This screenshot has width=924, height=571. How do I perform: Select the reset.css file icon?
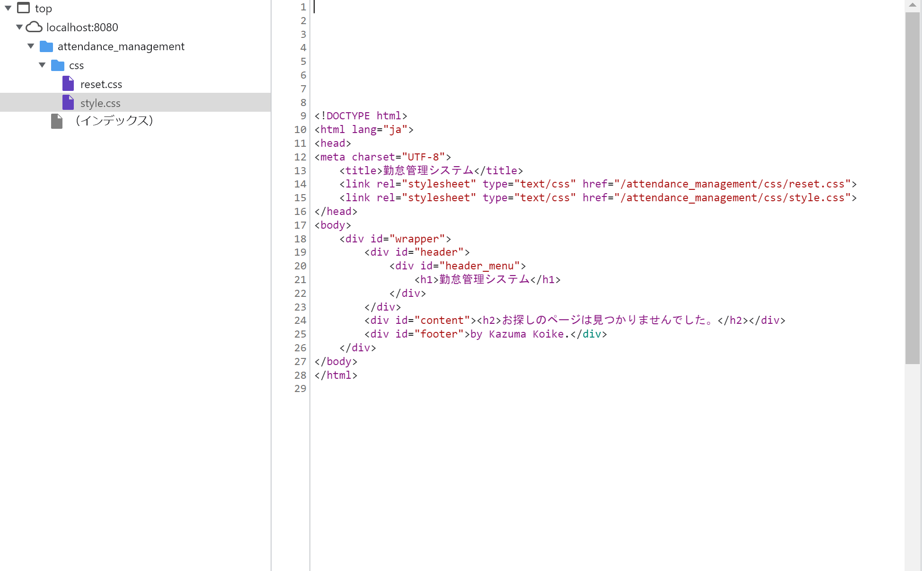pyautogui.click(x=68, y=83)
